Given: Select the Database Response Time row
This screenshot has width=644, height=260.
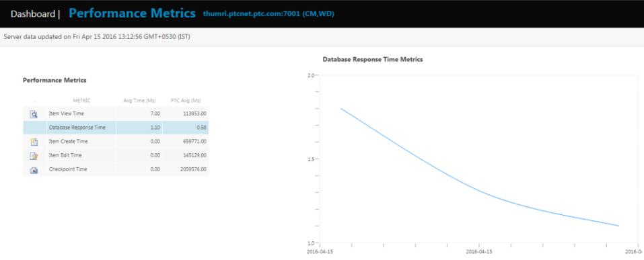Looking at the screenshot, I should click(x=116, y=128).
